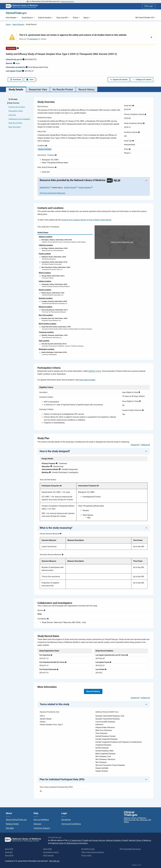Click info icon next to Accepts Healthy Volunteers
Screen dimensions: 161x868
click(143, 410)
